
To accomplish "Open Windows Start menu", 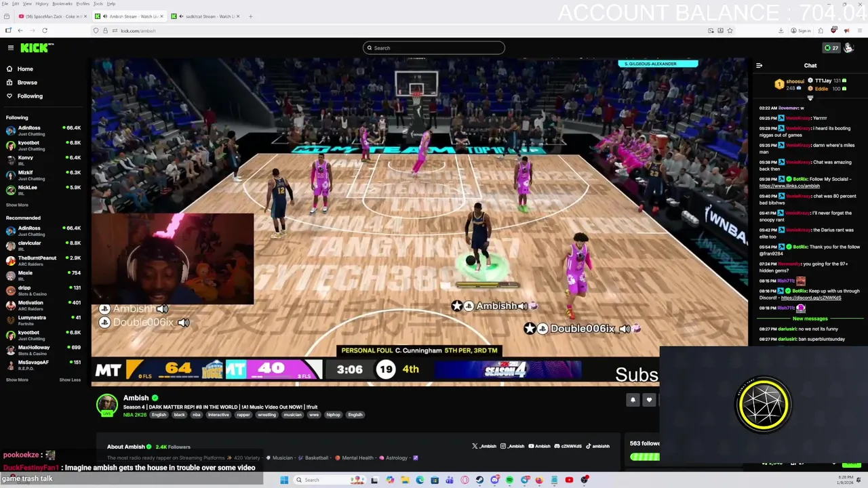I will 284,480.
